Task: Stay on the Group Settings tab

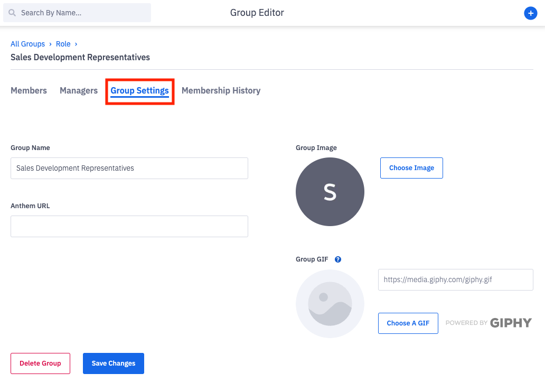Action: click(139, 90)
